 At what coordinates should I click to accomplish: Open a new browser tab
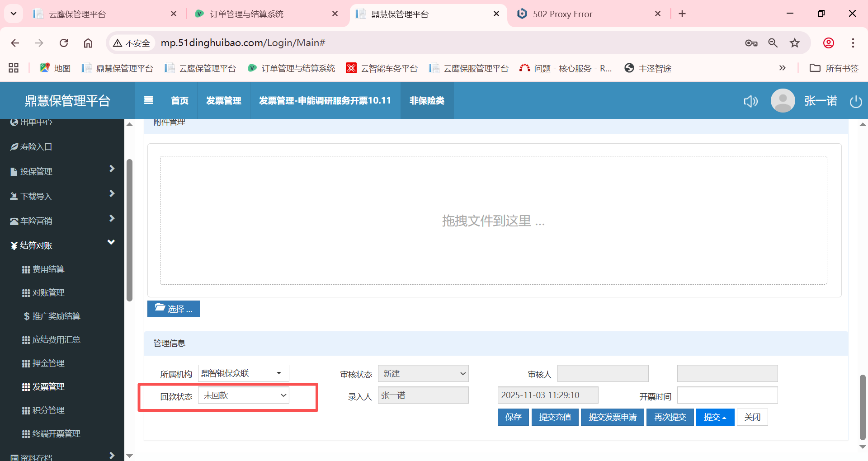682,14
